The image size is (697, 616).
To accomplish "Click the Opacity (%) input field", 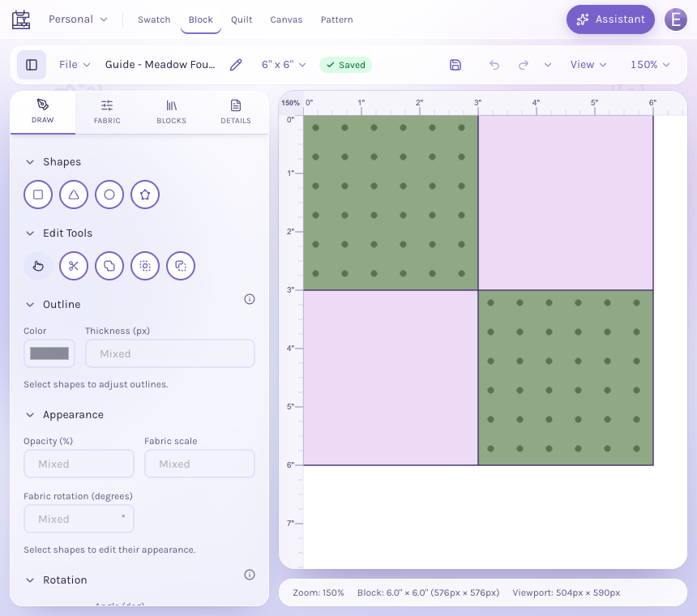I will tap(79, 464).
